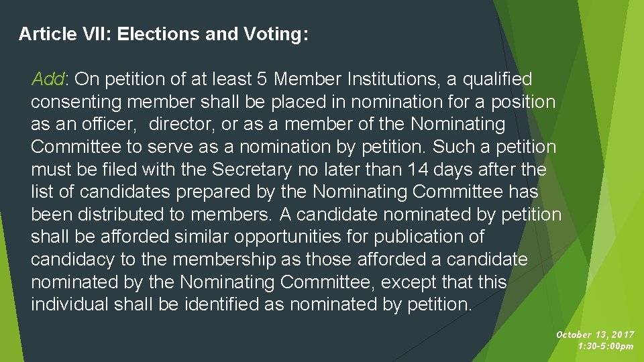Click the italic word 'Add'
Screen dimensions: 644x362
click(x=48, y=80)
